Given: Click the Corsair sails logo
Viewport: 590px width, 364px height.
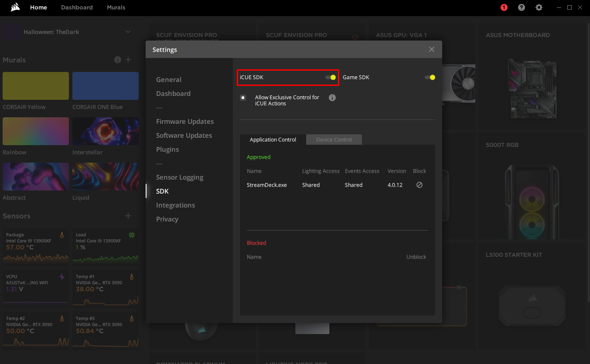Looking at the screenshot, I should tap(15, 7).
